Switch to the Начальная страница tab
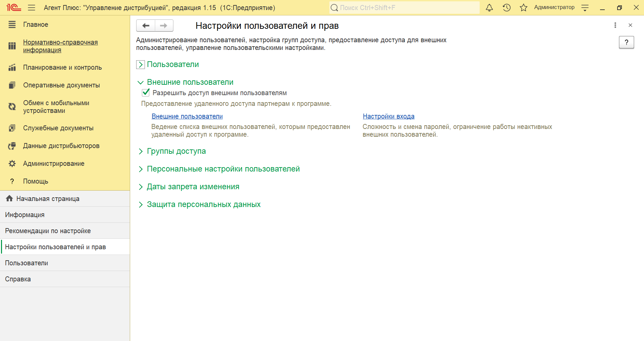Image resolution: width=644 pixels, height=341 pixels. 65,199
